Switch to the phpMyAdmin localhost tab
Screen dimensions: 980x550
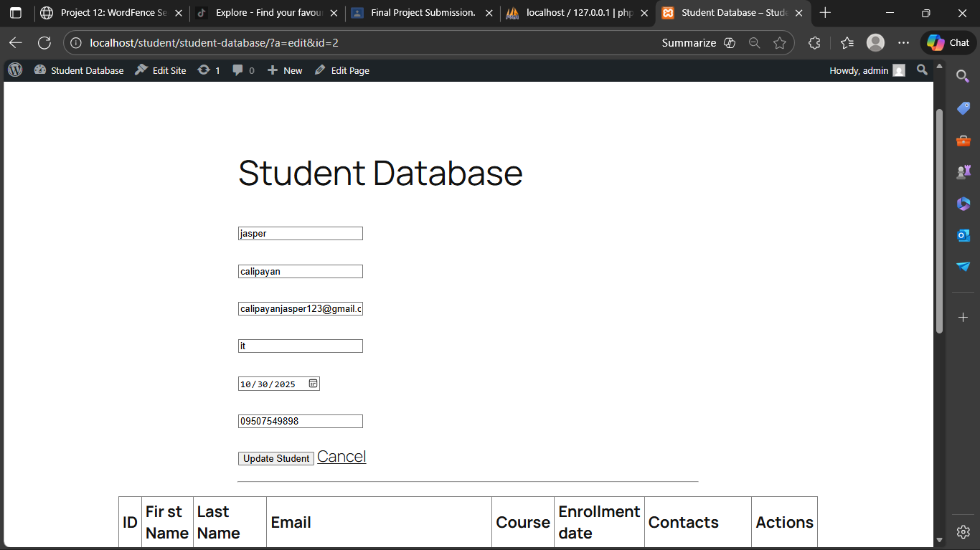coord(574,12)
